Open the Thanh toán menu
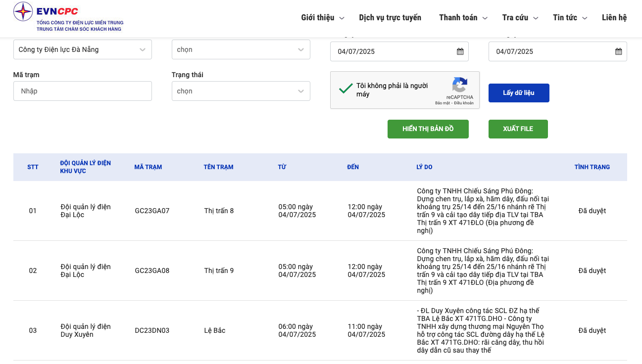 [463, 18]
